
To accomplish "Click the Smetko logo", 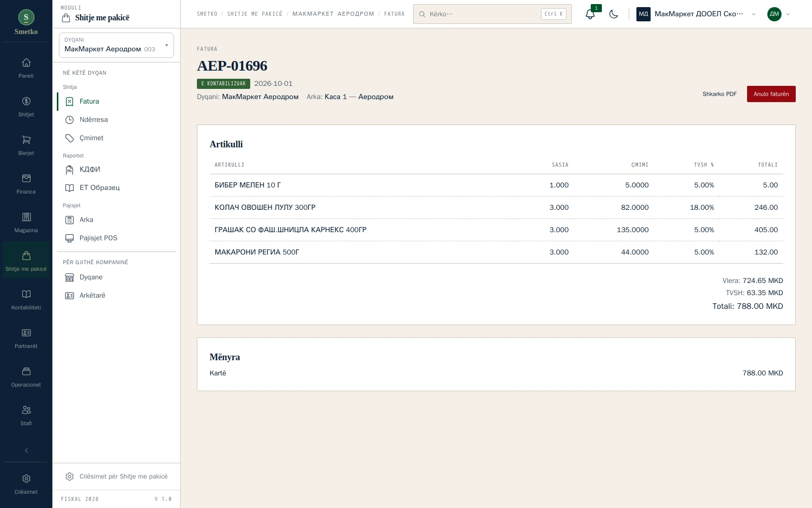I will click(x=26, y=22).
